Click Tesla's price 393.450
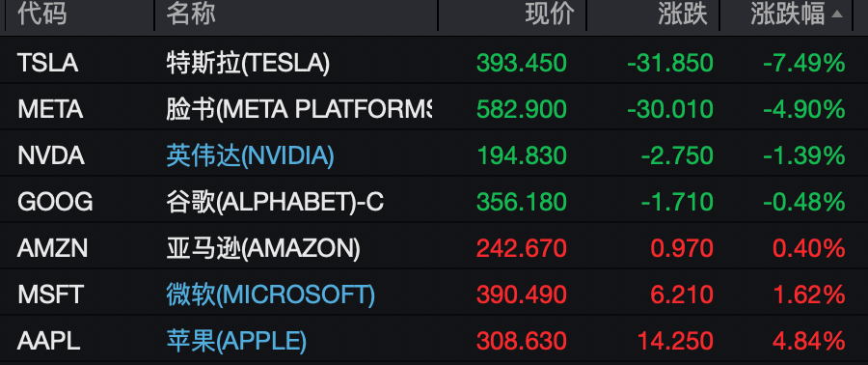This screenshot has width=868, height=365. (x=522, y=63)
